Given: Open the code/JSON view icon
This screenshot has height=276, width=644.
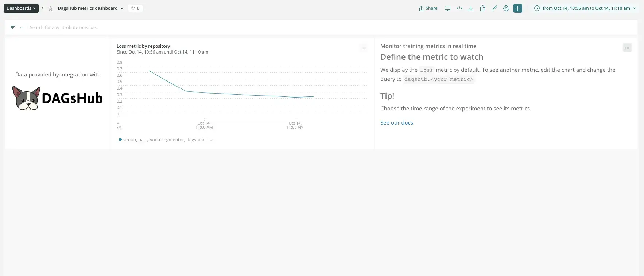Looking at the screenshot, I should pos(459,8).
